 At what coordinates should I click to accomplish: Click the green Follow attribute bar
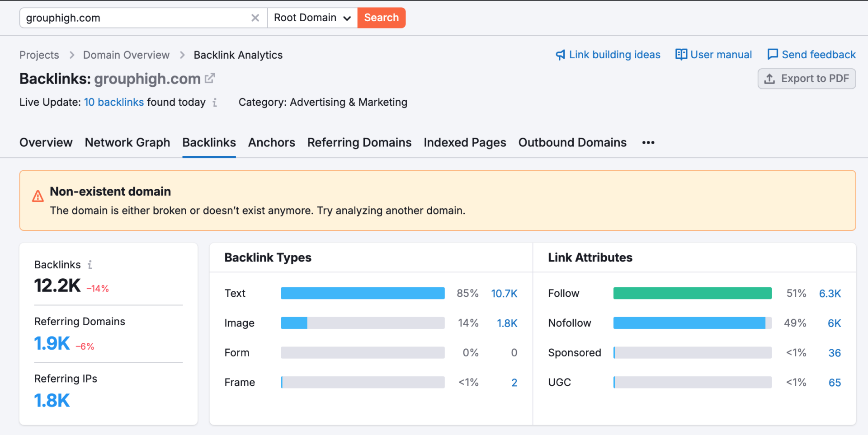[693, 293]
